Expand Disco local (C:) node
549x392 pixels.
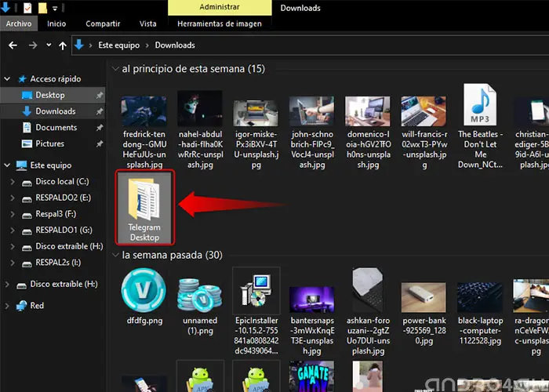(13, 182)
